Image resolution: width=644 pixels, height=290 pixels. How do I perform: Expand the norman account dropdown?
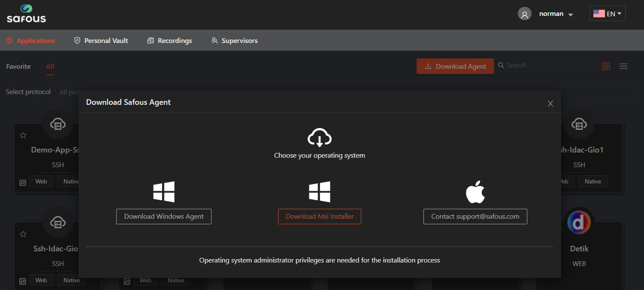pos(571,15)
